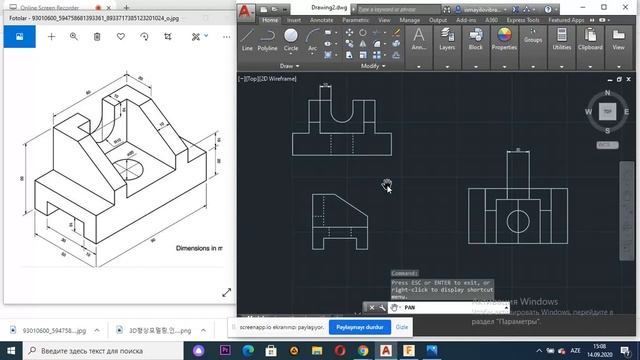640x360 pixels.
Task: Click the Stretch tool in Modify panel
Action: point(349,55)
